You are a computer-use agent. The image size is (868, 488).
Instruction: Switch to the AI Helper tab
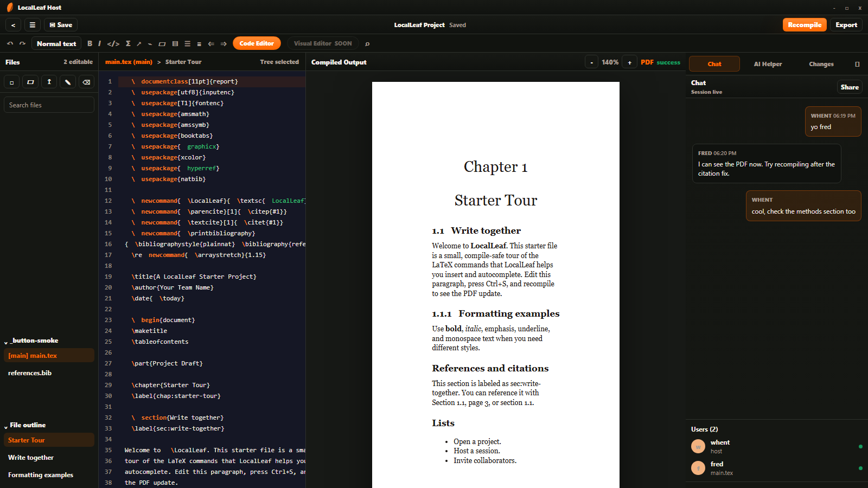pyautogui.click(x=768, y=64)
